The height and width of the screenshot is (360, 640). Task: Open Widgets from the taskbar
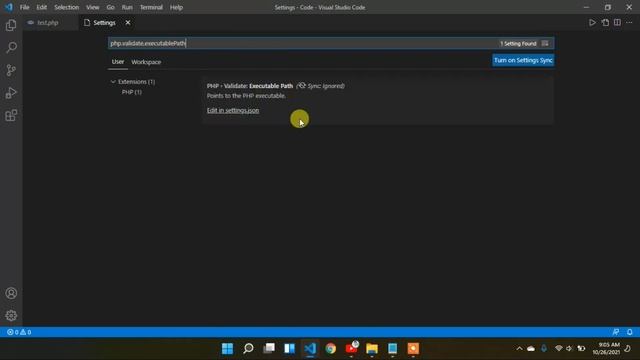pyautogui.click(x=289, y=349)
